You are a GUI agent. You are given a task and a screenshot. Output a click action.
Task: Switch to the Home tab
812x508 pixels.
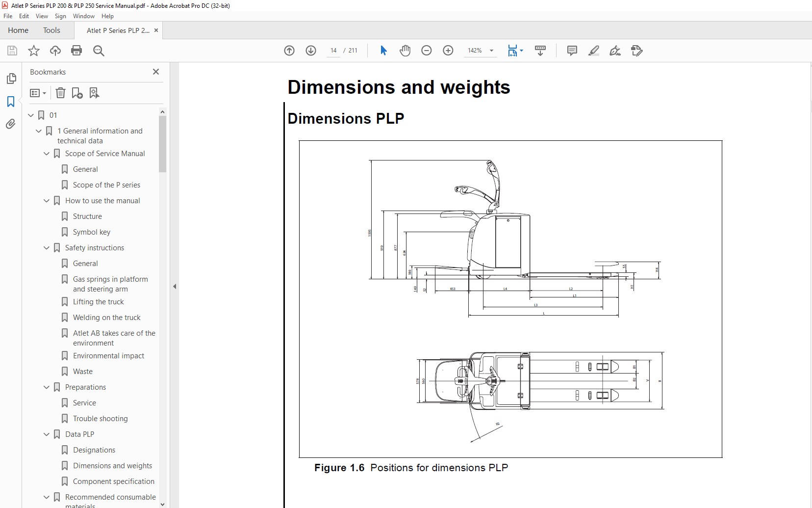(18, 30)
